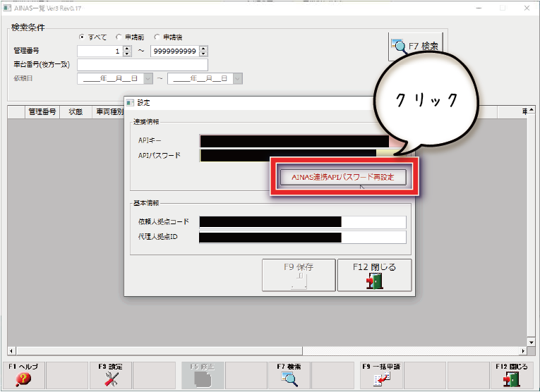The height and width of the screenshot is (392, 540).
Task: Click the APIキー field in 設定 dialog
Action: [303, 141]
